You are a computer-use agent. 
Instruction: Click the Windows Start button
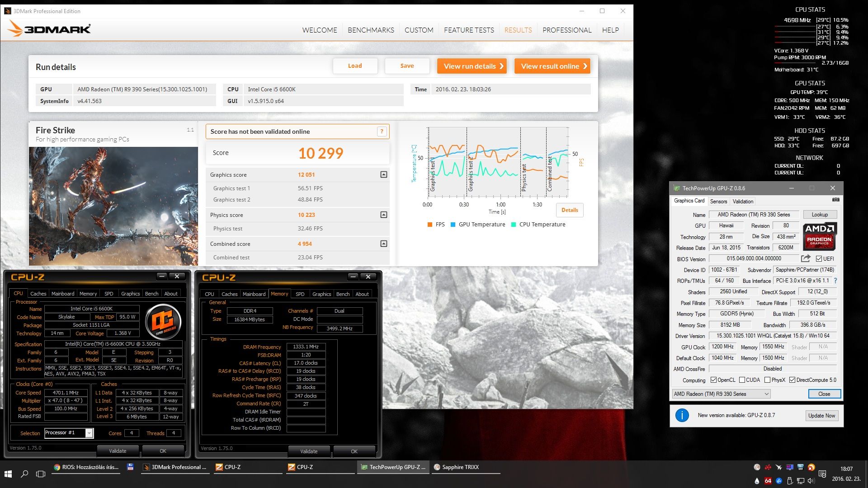[8, 474]
